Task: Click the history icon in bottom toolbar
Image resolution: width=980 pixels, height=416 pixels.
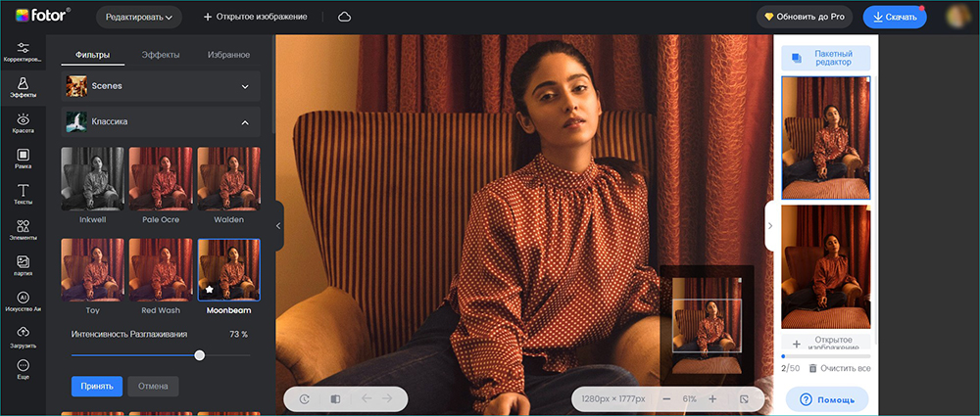Action: 305,399
